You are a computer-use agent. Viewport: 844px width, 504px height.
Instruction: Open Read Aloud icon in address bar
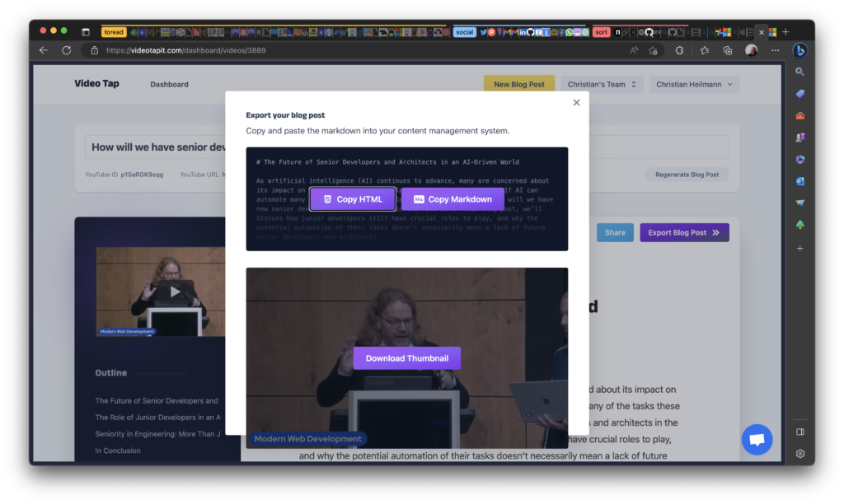coord(634,50)
